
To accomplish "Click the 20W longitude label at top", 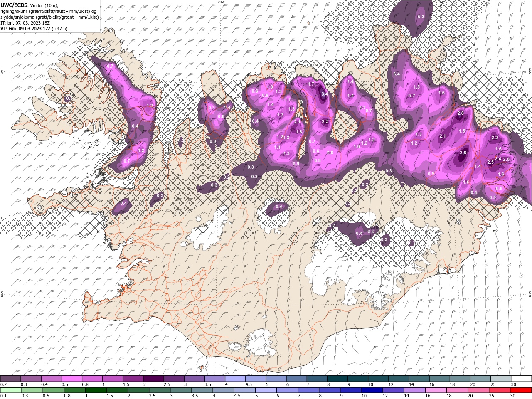I will click(221, 2).
